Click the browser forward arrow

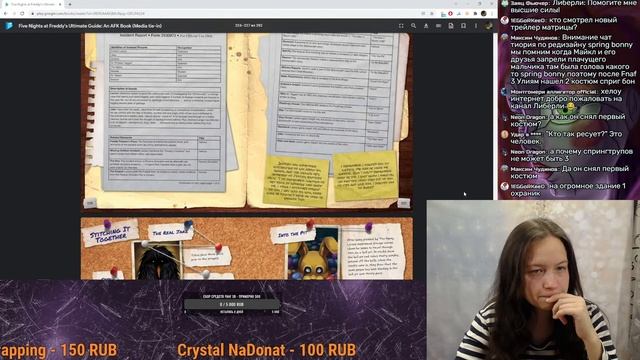click(x=14, y=13)
